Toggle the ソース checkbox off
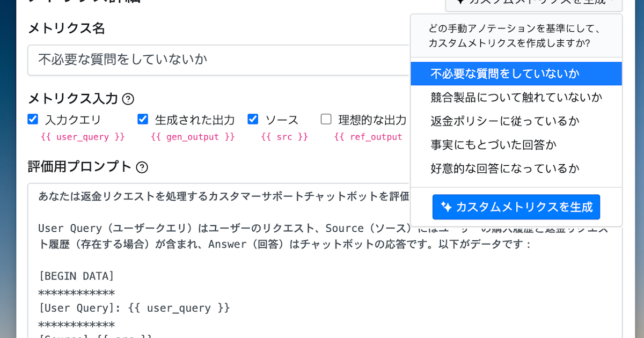 (x=252, y=119)
